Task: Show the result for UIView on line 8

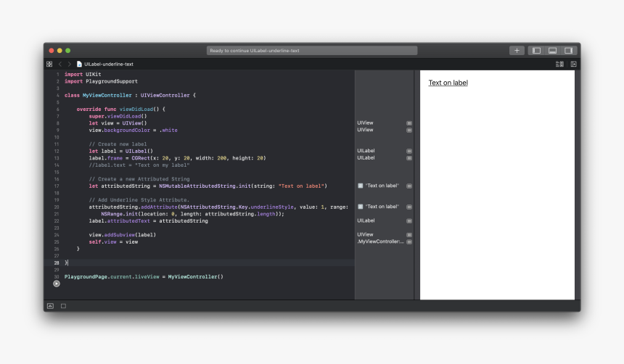Action: tap(409, 123)
